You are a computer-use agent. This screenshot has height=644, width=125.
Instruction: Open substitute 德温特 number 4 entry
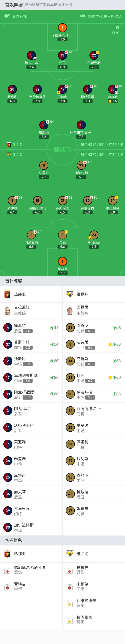pyautogui.click(x=8, y=328)
